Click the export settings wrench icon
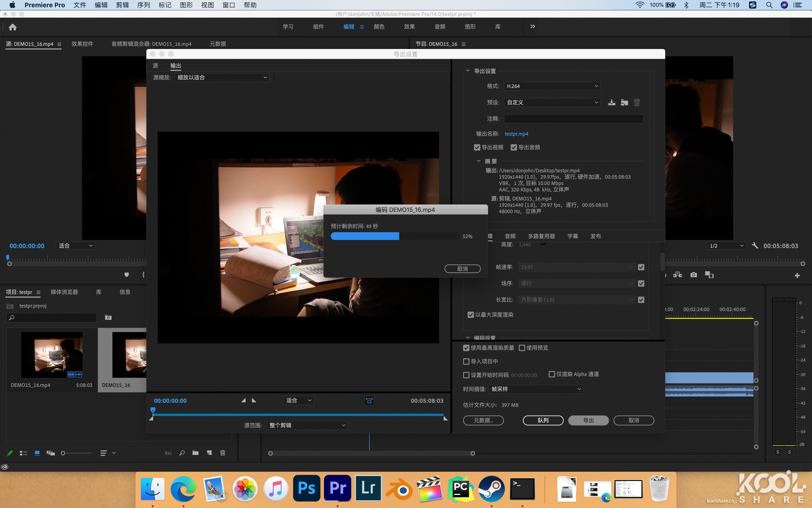 point(755,245)
